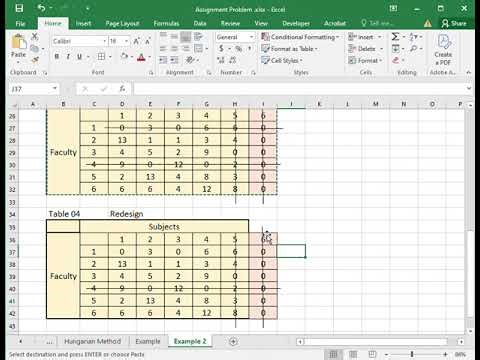This screenshot has height=360, width=480.
Task: Increase font size with larger A
Action: (136, 41)
